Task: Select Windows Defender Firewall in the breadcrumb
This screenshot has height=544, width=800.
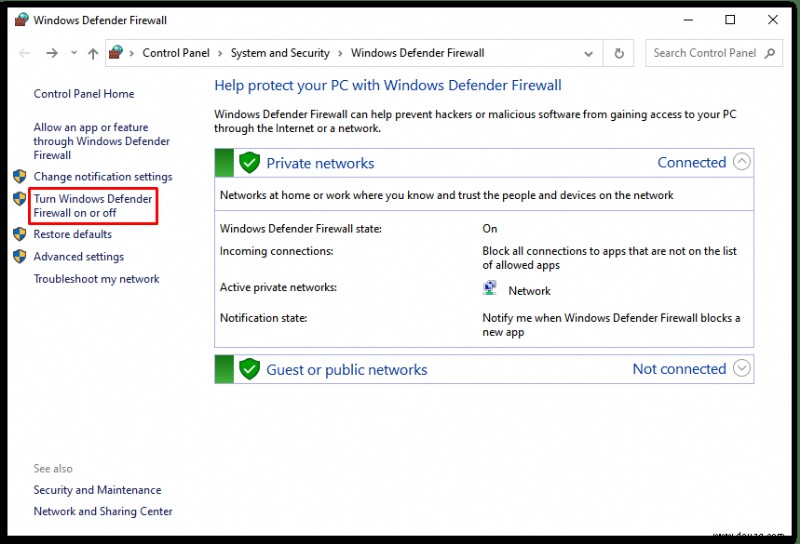Action: [417, 53]
